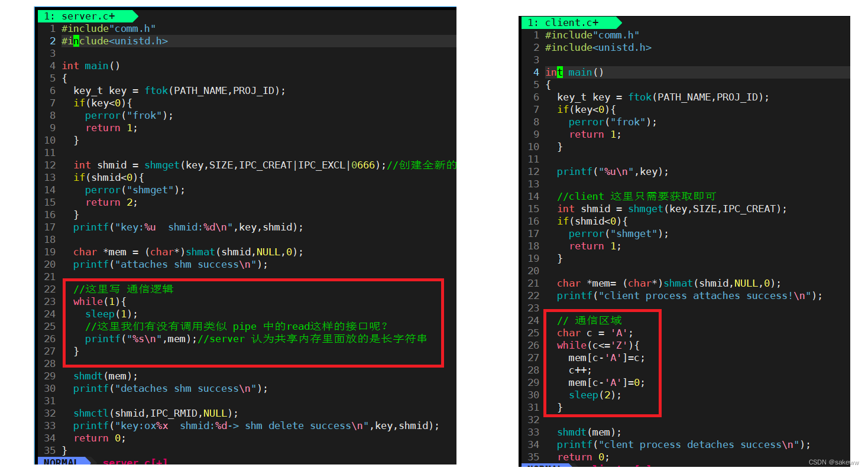Click line number 26 in server.c
The height and width of the screenshot is (471, 868).
pos(50,339)
